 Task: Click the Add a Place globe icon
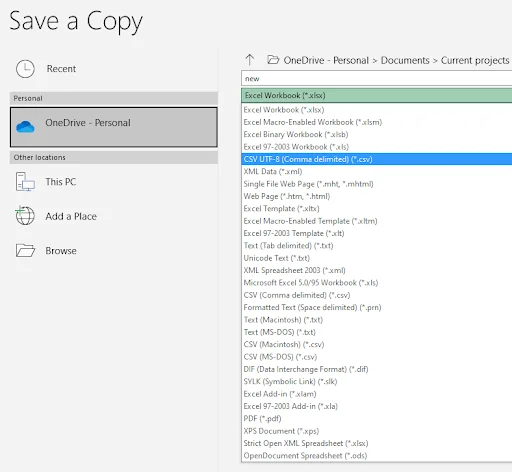coord(25,216)
